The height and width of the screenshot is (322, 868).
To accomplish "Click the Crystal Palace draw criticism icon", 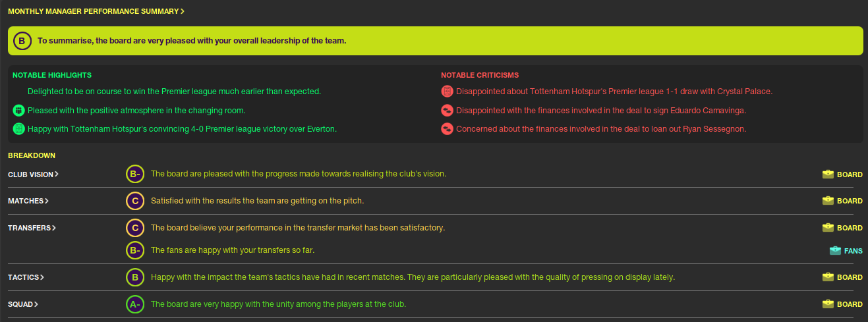I will coord(447,92).
